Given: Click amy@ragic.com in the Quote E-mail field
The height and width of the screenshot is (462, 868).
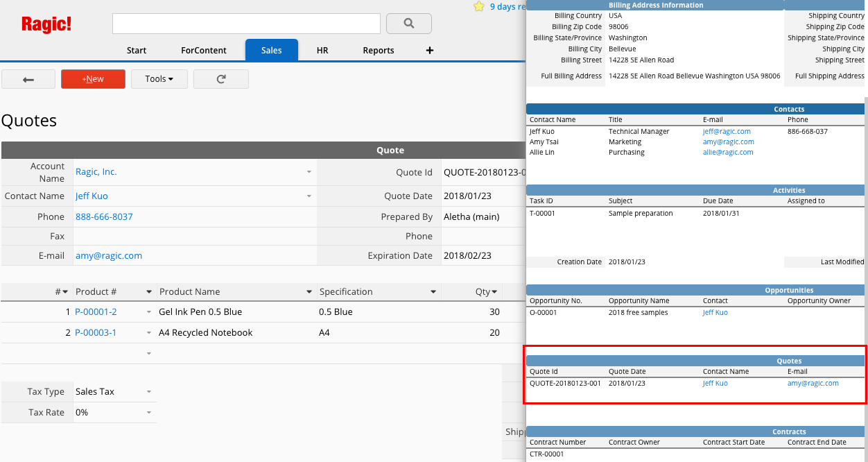Looking at the screenshot, I should click(109, 256).
